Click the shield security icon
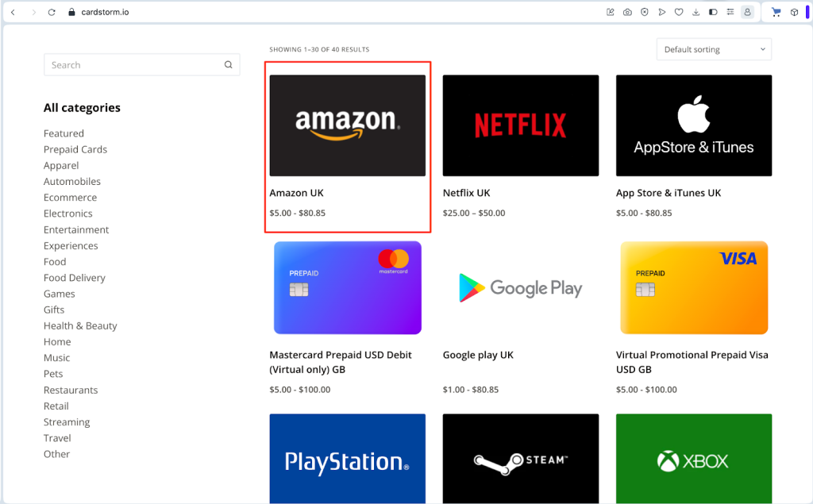Image resolution: width=813 pixels, height=504 pixels. [645, 12]
